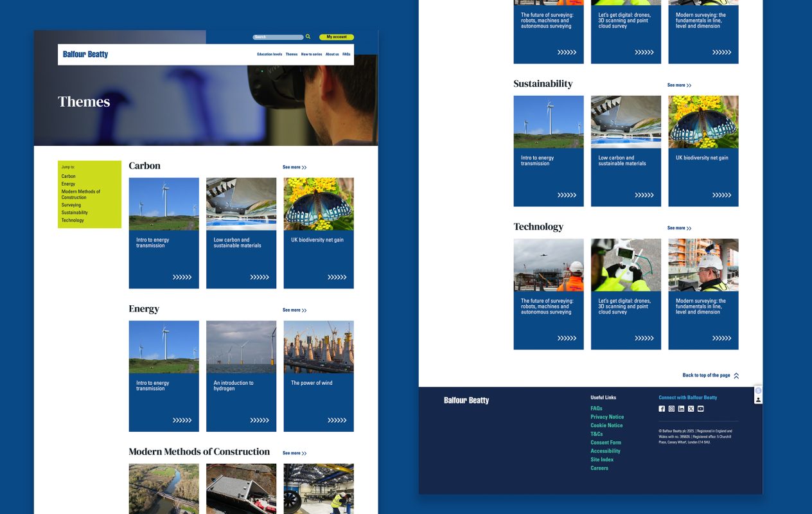Click arrows on Carbon's UK biodiversity net gain card
The image size is (812, 514).
coord(337,278)
